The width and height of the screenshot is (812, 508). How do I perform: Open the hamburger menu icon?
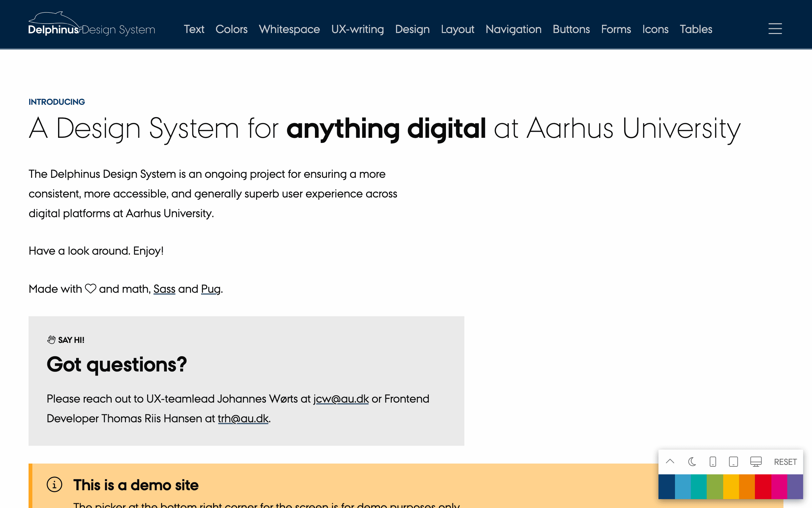click(775, 29)
